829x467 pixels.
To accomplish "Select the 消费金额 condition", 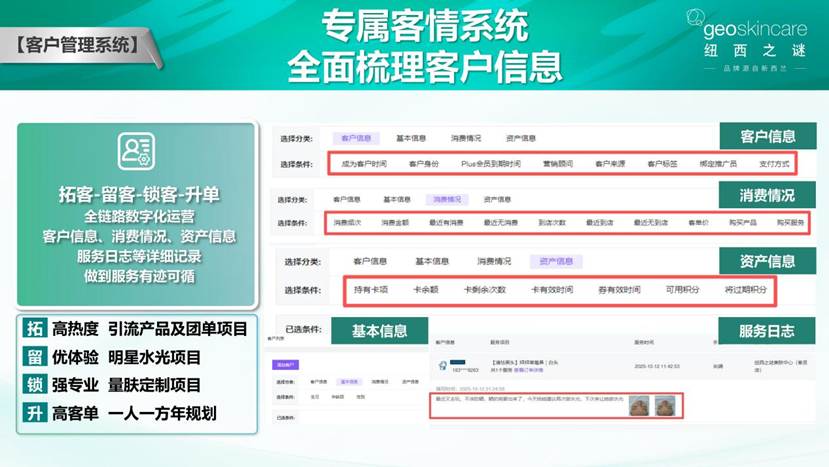I will pos(395,223).
